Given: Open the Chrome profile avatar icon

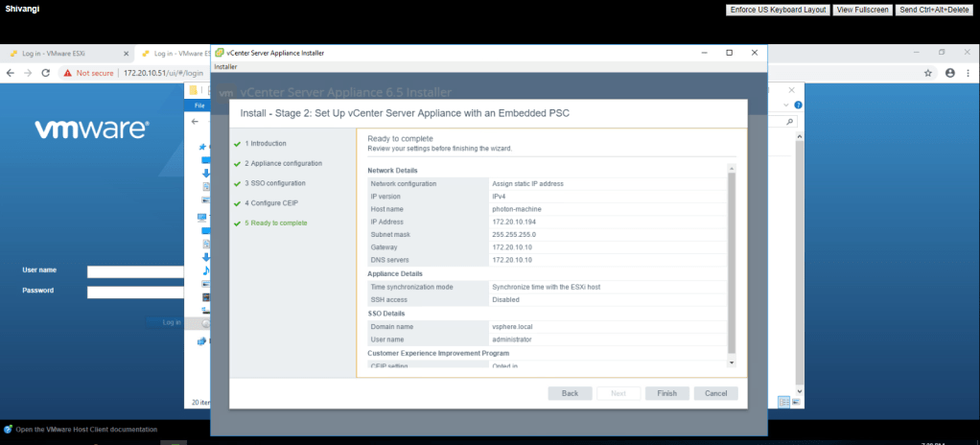Looking at the screenshot, I should pos(950,73).
